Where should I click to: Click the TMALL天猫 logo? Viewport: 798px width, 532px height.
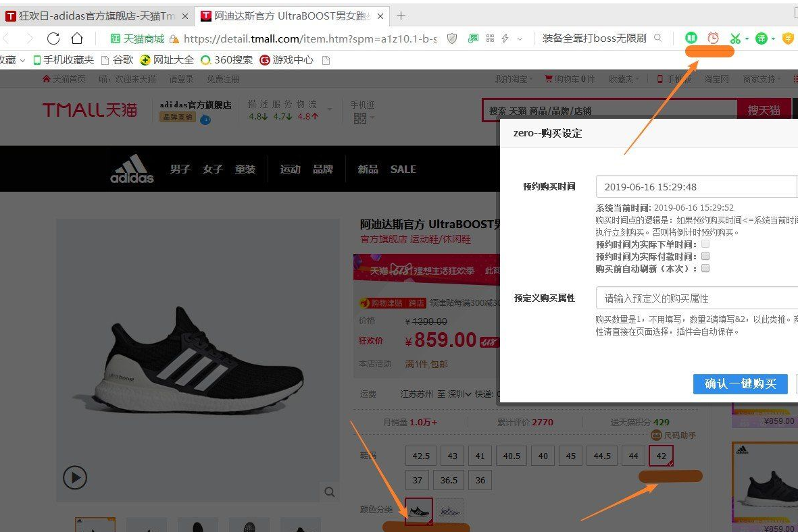(x=90, y=110)
